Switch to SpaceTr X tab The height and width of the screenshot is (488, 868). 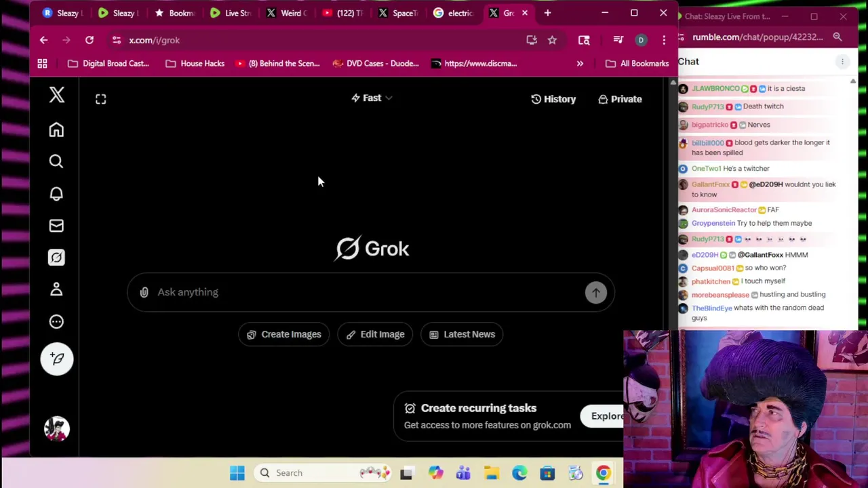pyautogui.click(x=399, y=13)
